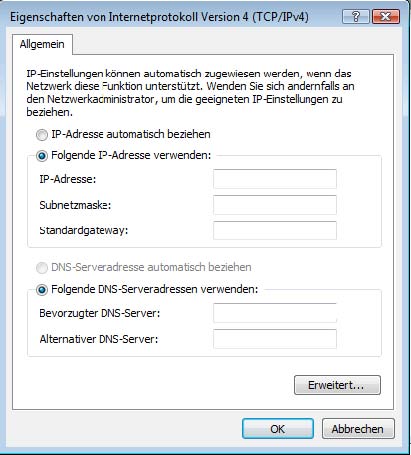Focus the Bevorzugter DNS-Server field
Image resolution: width=411 pixels, height=455 pixels.
tap(275, 313)
